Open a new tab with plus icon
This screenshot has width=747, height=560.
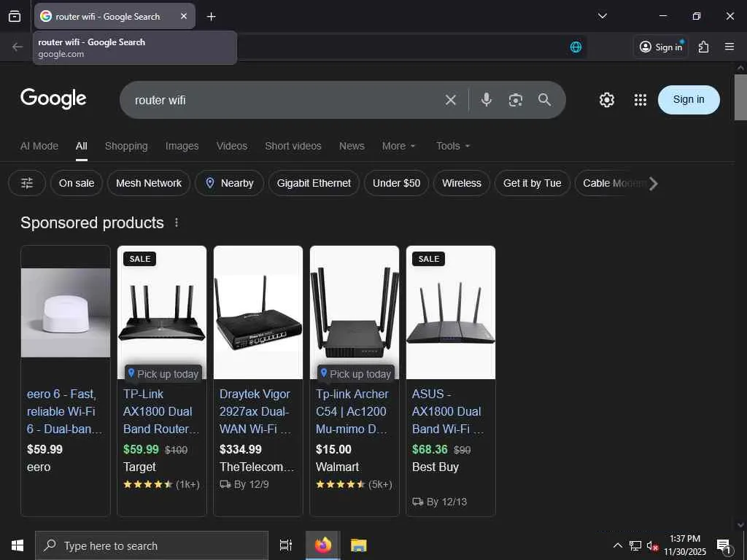tap(211, 17)
